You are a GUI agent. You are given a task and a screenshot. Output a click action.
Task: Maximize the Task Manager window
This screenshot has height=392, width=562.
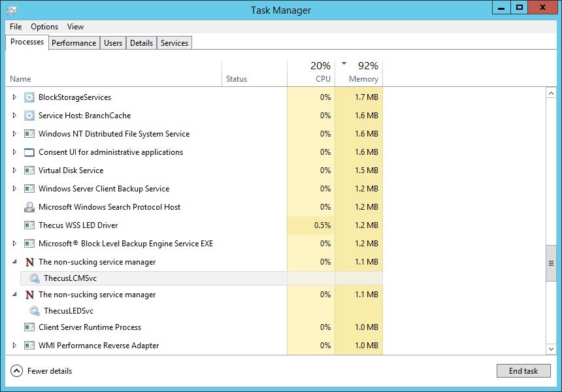coord(519,8)
